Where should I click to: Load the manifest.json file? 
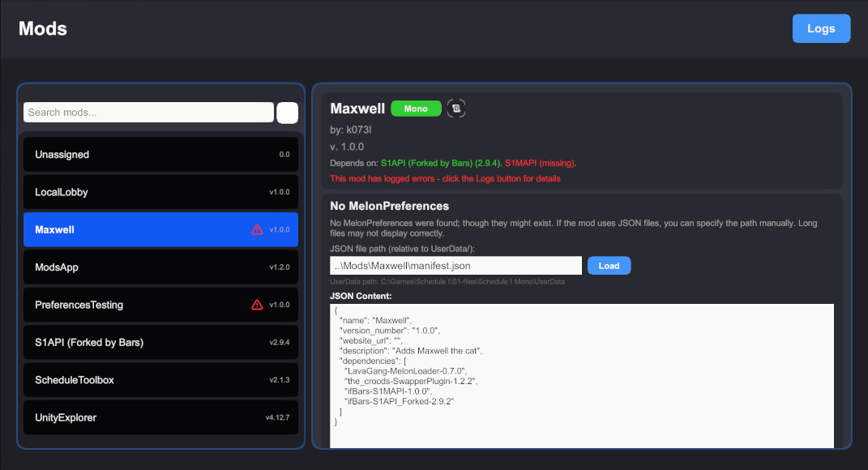(x=609, y=265)
